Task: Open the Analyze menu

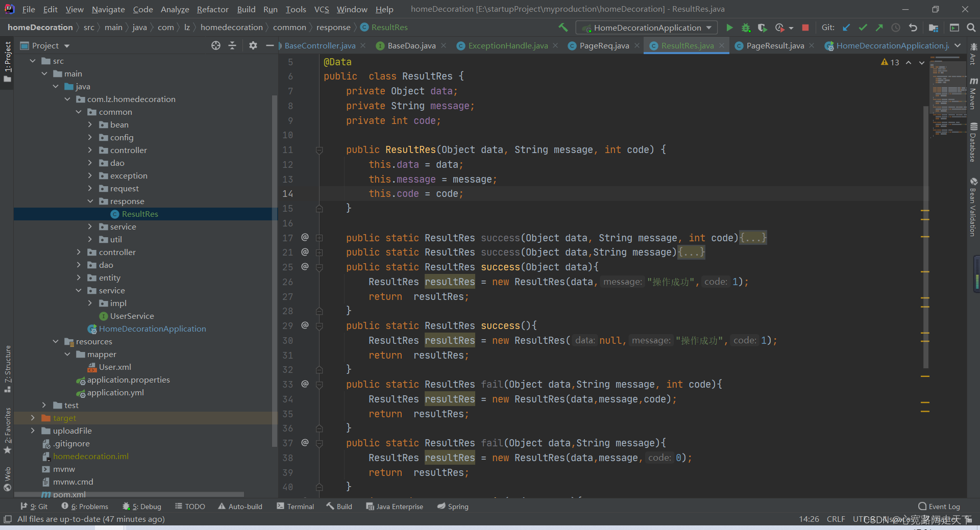Action: pyautogui.click(x=175, y=9)
